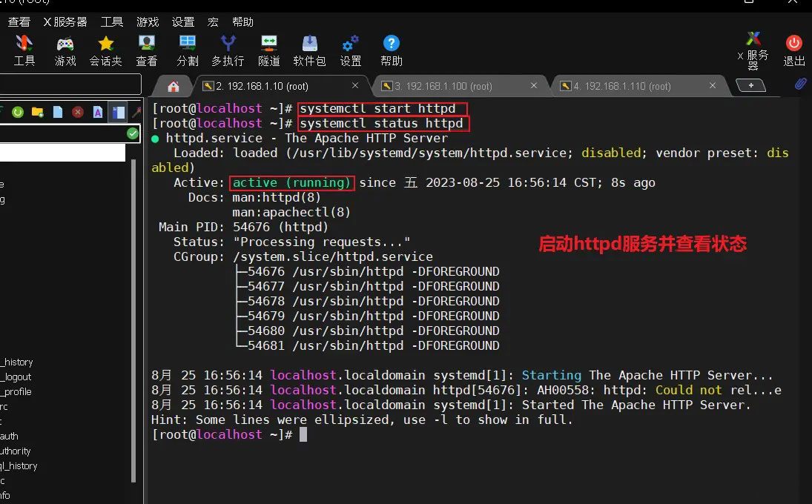
Task: Open the 帮助 menu in the menu bar
Action: point(243,21)
